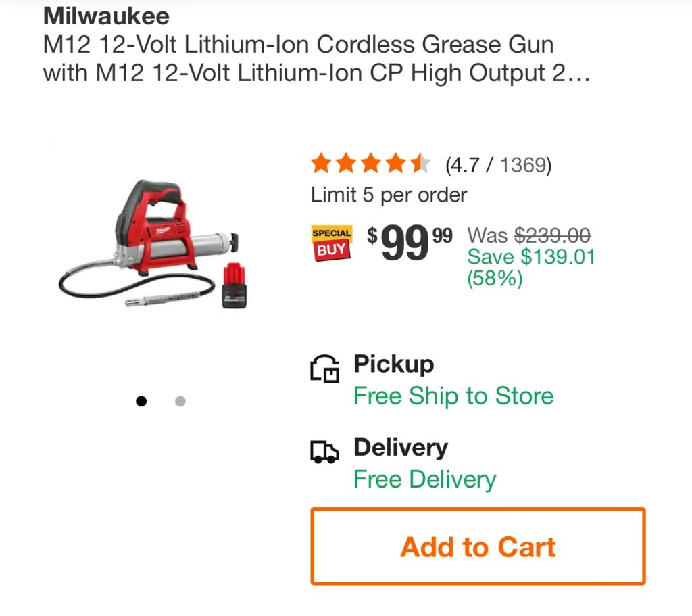Click the first orange rating star
The image size is (692, 616).
point(321,163)
